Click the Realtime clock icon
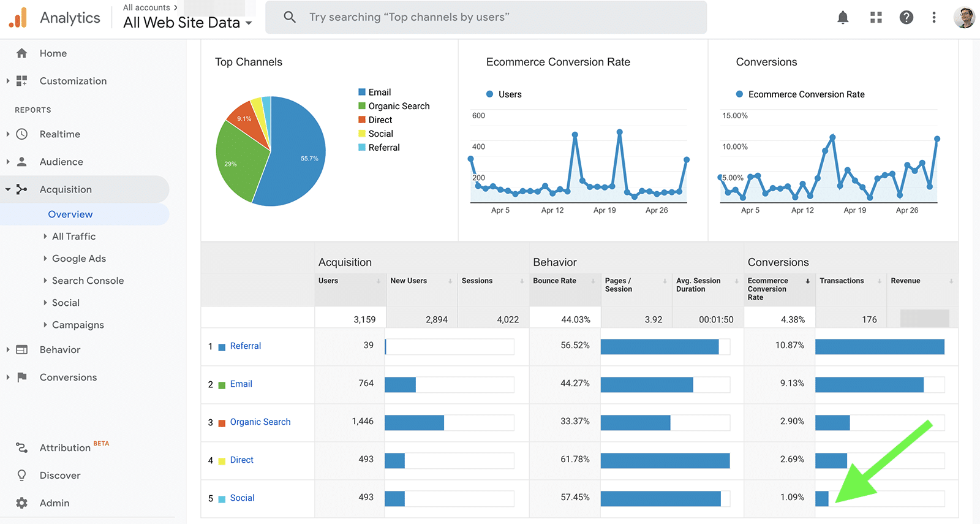The width and height of the screenshot is (980, 524). pyautogui.click(x=22, y=134)
